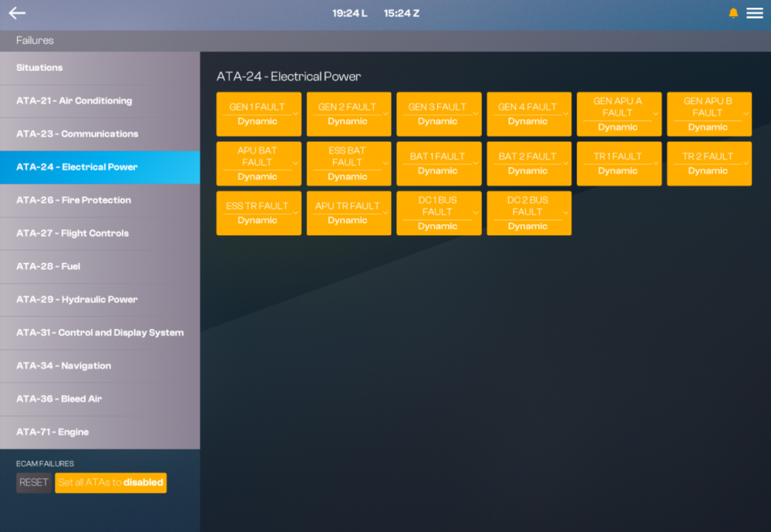The image size is (771, 532).
Task: Click the ECAM failures RESET button
Action: click(x=33, y=483)
